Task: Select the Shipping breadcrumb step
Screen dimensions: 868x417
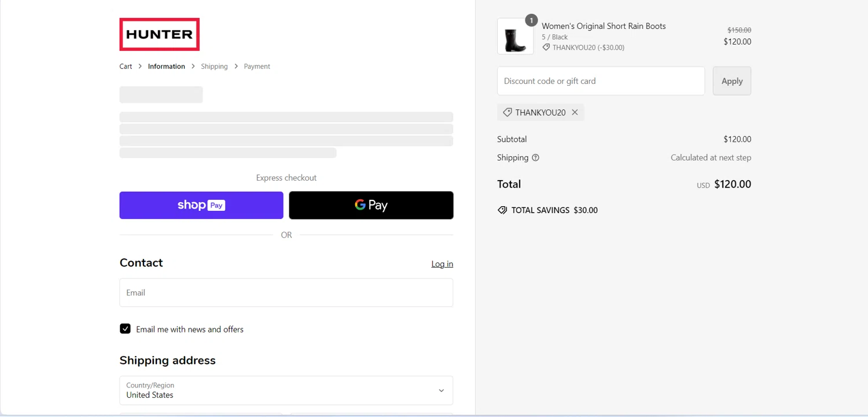Action: (x=214, y=67)
